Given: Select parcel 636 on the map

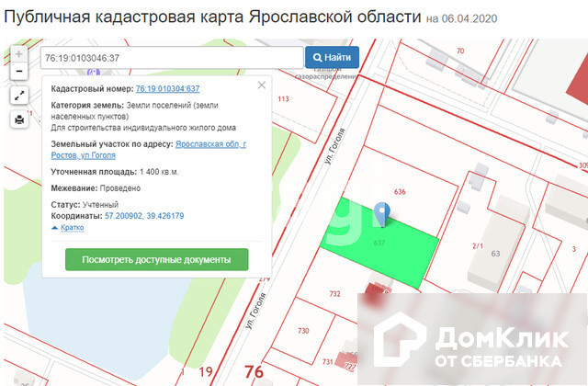Looking at the screenshot, I should [401, 192].
